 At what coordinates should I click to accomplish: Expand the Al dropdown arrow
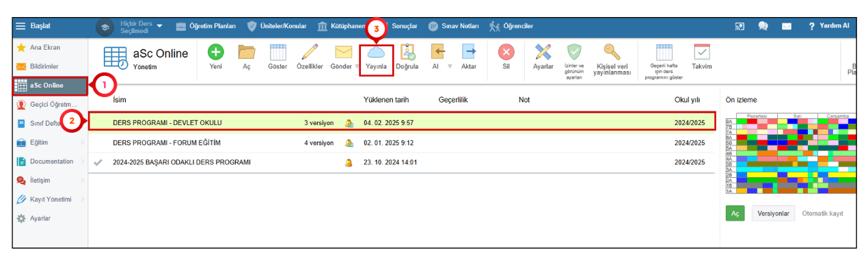[x=450, y=66]
